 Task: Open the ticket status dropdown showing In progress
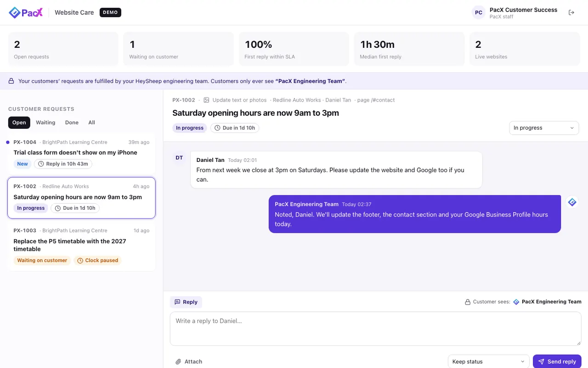pos(544,128)
